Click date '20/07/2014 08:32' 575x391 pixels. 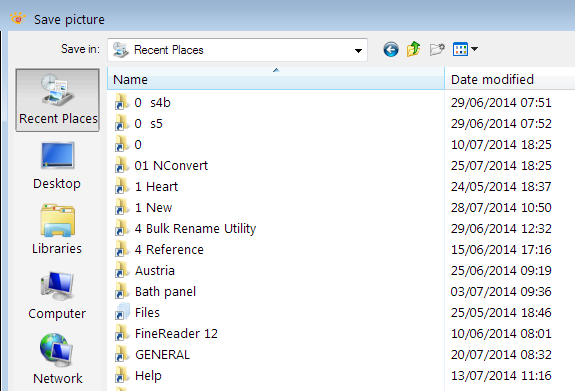[501, 355]
